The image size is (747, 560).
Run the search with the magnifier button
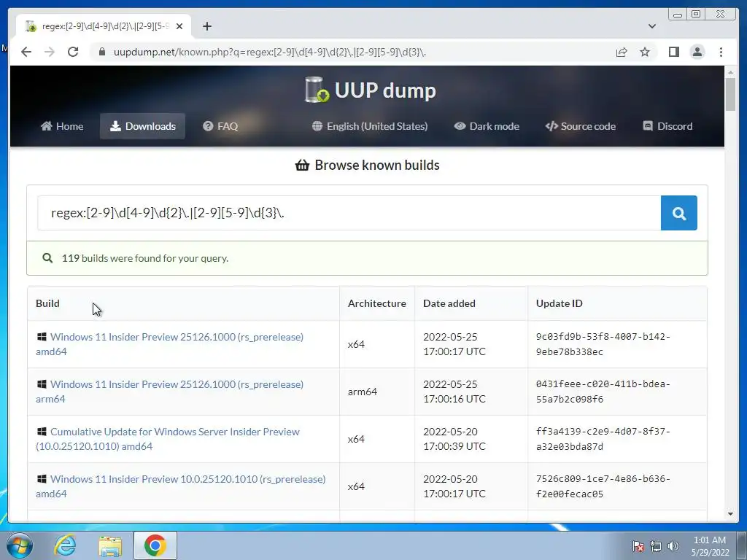(x=679, y=213)
